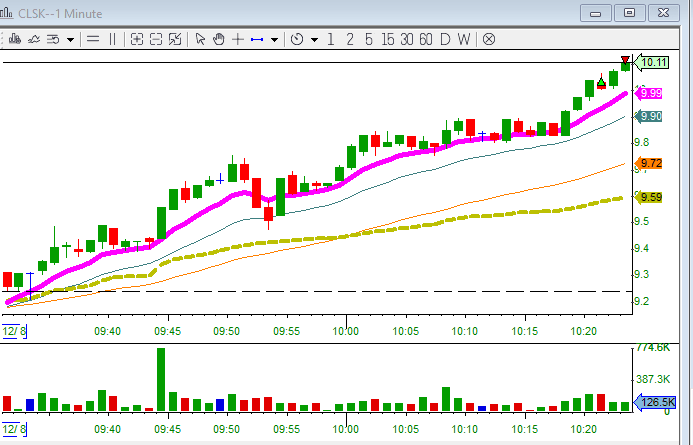Screen dimensions: 693x445
Task: Click the line study icon
Action: (34, 39)
